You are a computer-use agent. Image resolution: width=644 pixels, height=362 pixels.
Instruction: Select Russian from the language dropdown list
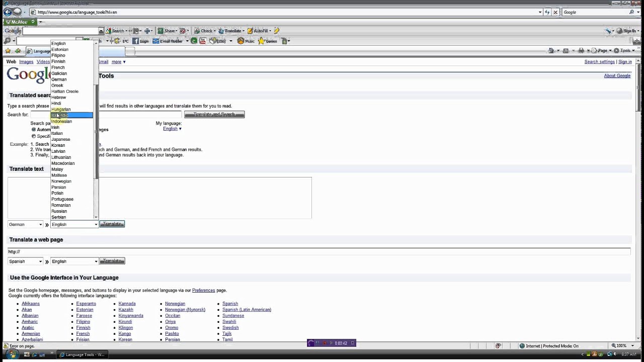pos(71,211)
